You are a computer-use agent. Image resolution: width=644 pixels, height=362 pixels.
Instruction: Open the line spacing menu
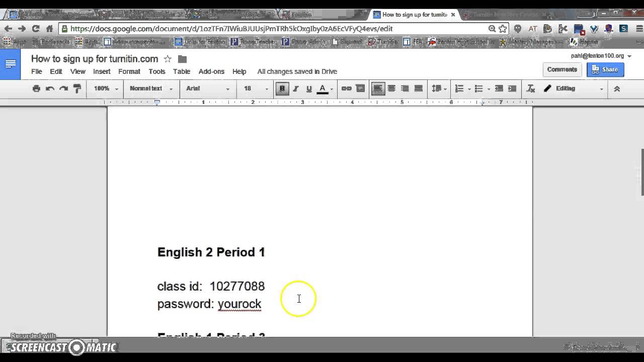pos(438,88)
